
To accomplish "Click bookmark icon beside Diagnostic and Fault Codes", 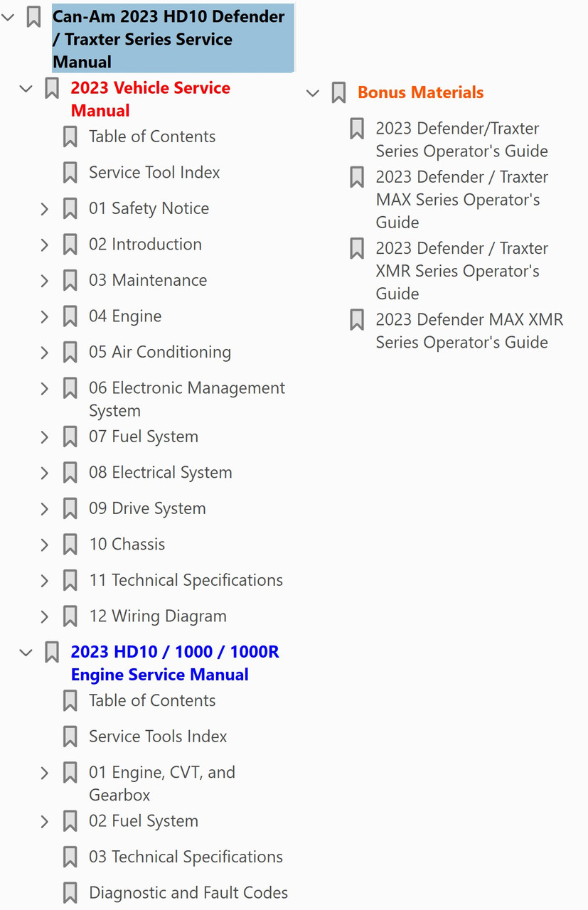I will pos(70,893).
